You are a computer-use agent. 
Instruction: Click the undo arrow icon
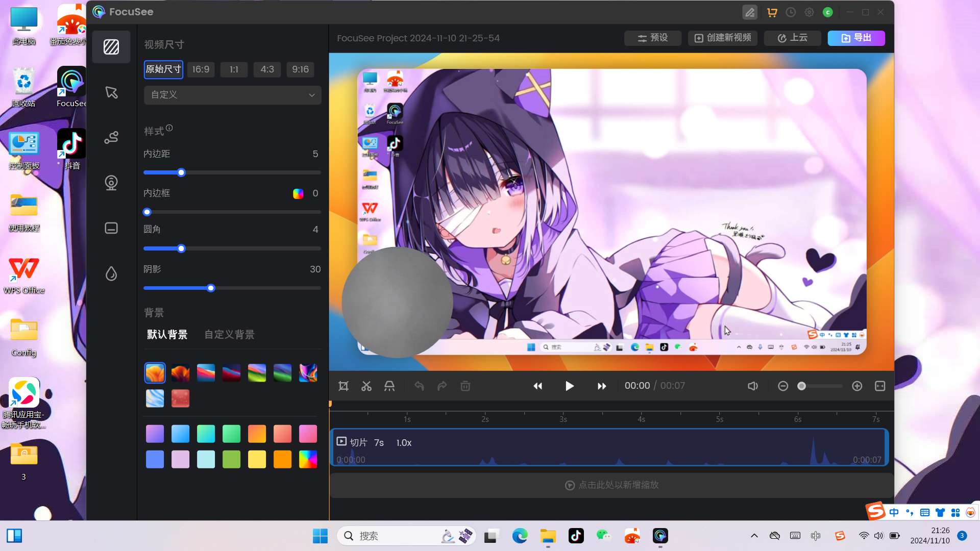419,386
